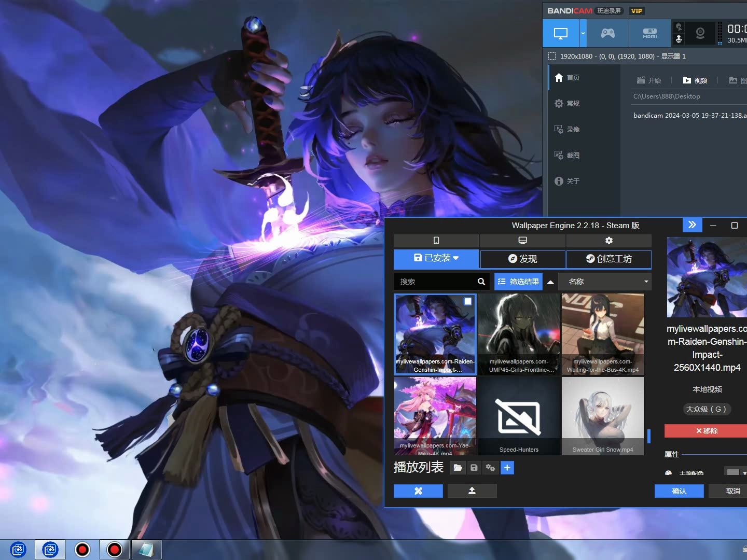Toggle the 筛选结果 filter results button
747x560 pixels.
[518, 282]
